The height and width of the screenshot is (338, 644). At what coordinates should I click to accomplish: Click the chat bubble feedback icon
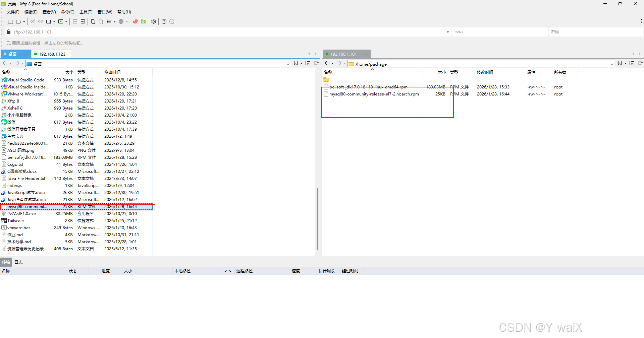(172, 21)
